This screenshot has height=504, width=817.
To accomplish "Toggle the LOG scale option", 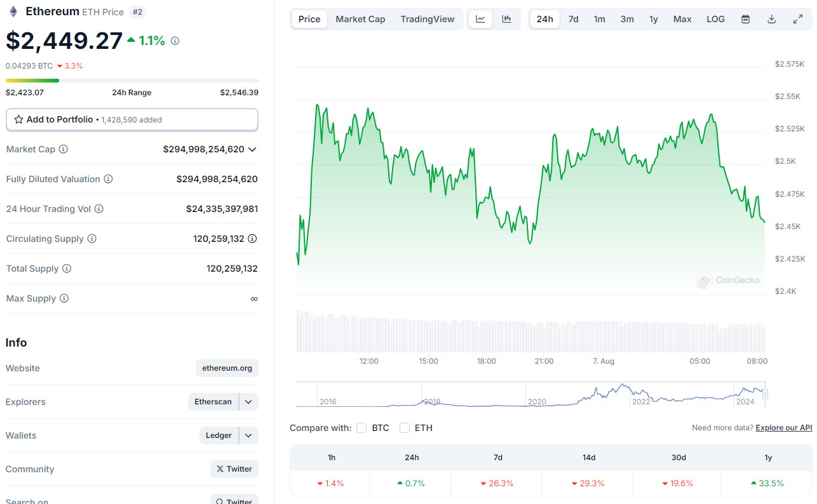I will tap(715, 19).
